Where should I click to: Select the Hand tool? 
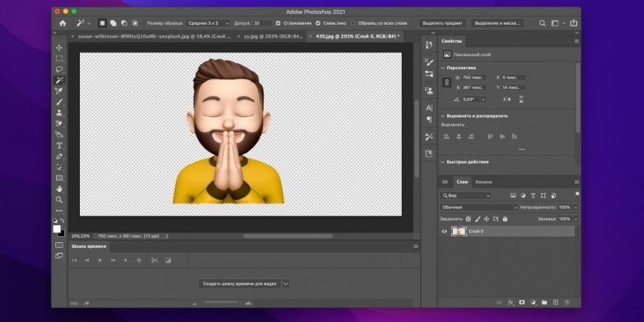tap(59, 189)
